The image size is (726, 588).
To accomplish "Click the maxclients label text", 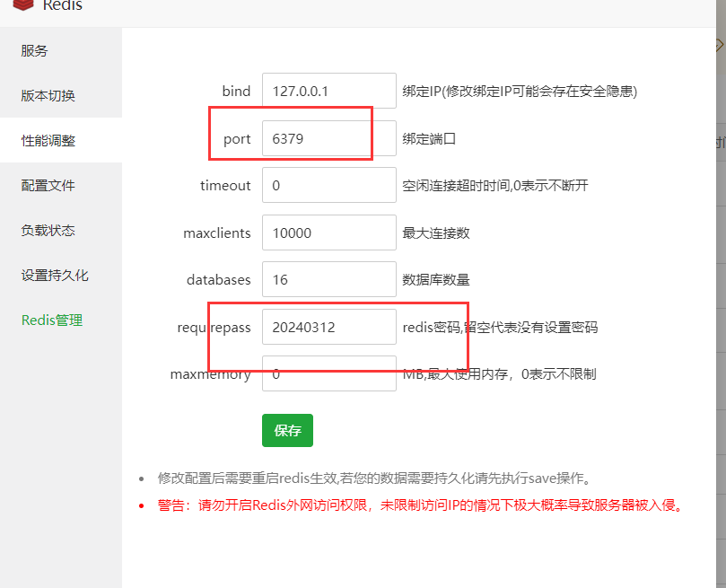I will click(217, 233).
